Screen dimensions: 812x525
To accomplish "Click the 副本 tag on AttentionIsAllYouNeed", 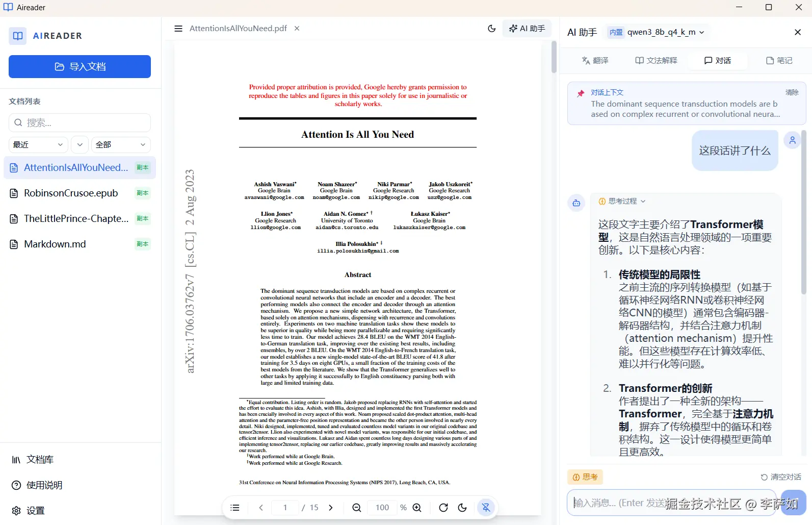I will click(143, 167).
